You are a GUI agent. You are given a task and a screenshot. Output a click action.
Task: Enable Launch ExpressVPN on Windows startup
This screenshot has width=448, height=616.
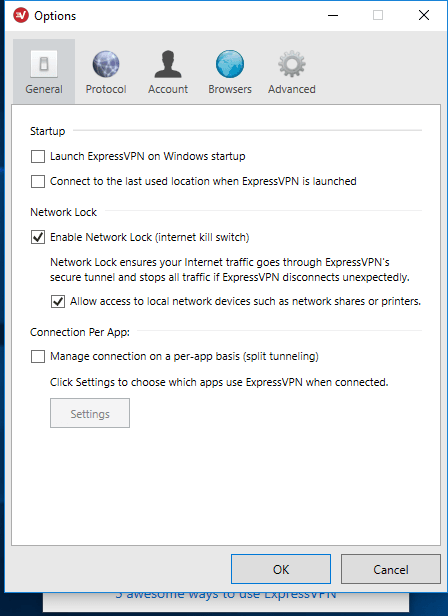[38, 156]
